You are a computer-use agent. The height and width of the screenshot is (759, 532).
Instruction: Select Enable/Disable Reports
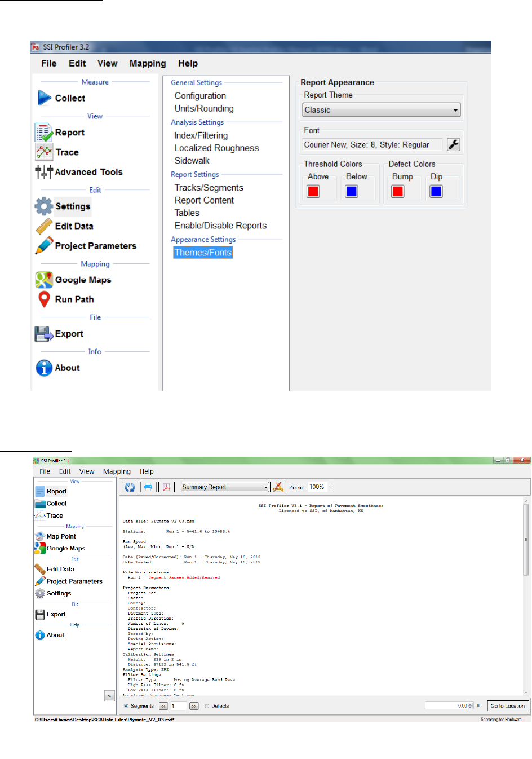pyautogui.click(x=220, y=226)
